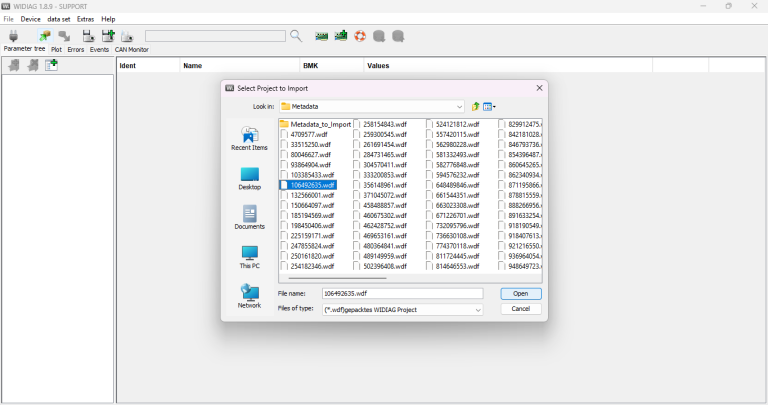Click the horizontal scrollbar in file list
Screen dimensions: 768x405
pyautogui.click(x=337, y=278)
